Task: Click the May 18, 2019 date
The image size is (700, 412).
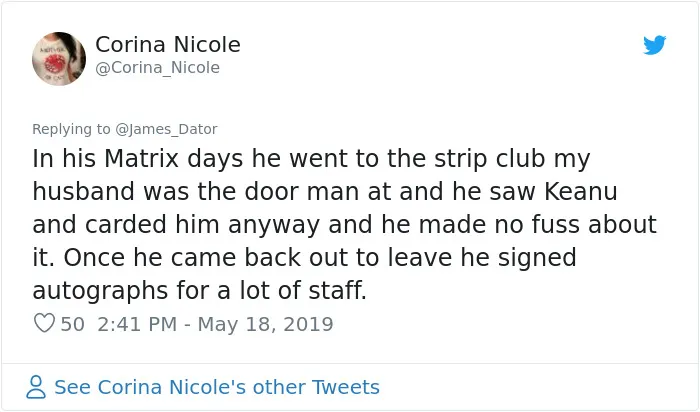Action: [x=265, y=325]
